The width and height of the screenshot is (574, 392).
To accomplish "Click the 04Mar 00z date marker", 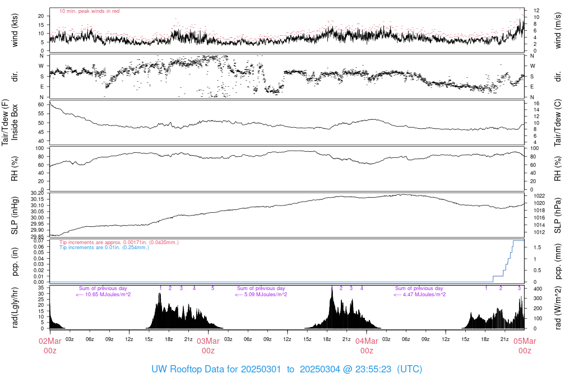I will coord(367,345).
